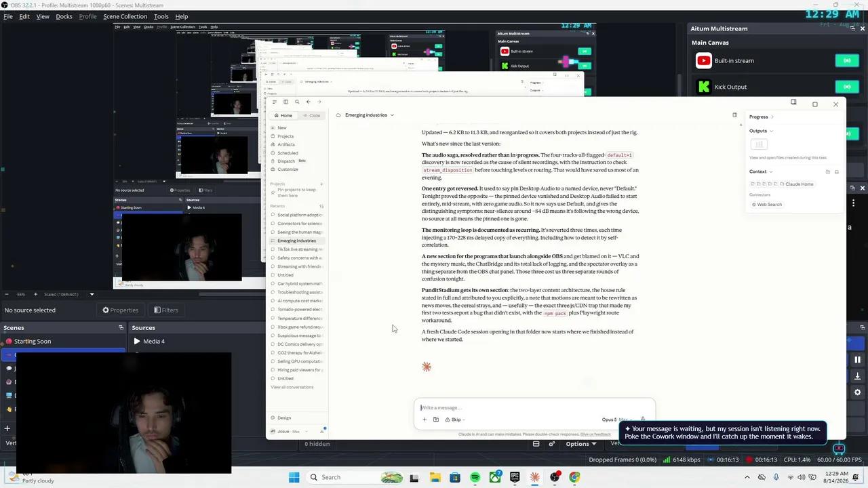Open the Filters button in OBS
This screenshot has width=868, height=488.
(166, 310)
